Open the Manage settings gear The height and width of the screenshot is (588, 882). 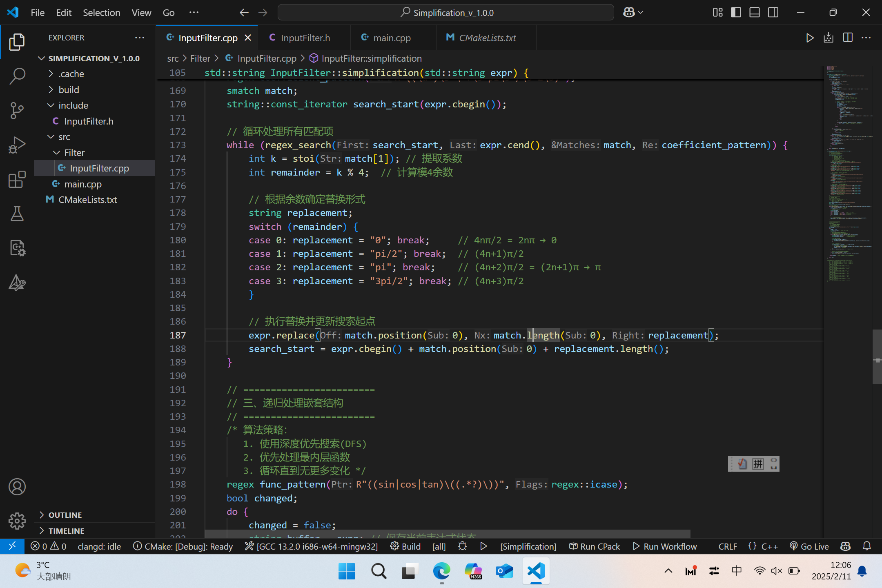click(17, 521)
